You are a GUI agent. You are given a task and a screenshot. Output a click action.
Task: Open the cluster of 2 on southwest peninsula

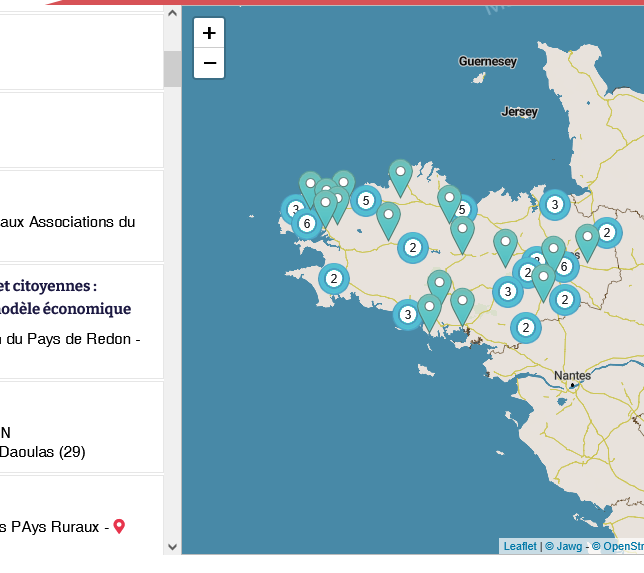tap(334, 279)
